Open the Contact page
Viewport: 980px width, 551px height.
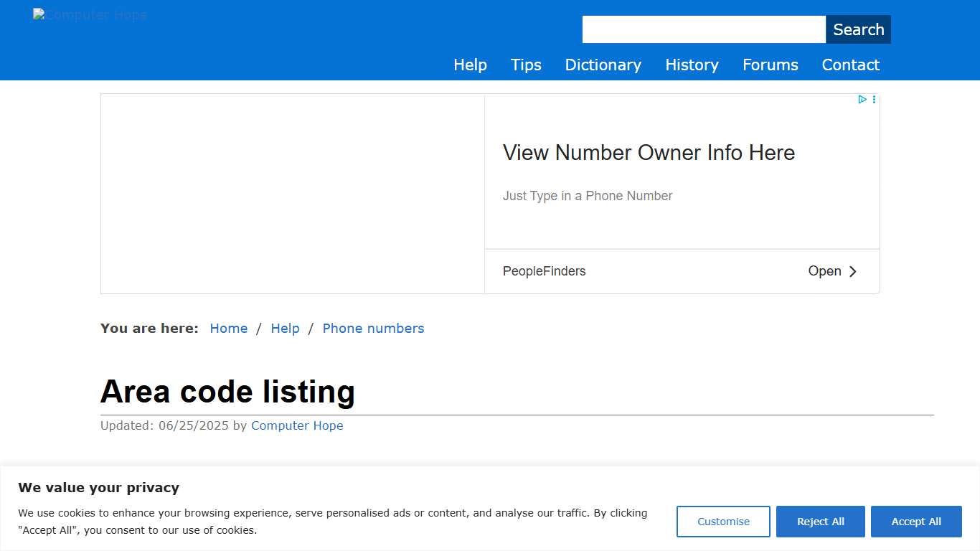850,65
